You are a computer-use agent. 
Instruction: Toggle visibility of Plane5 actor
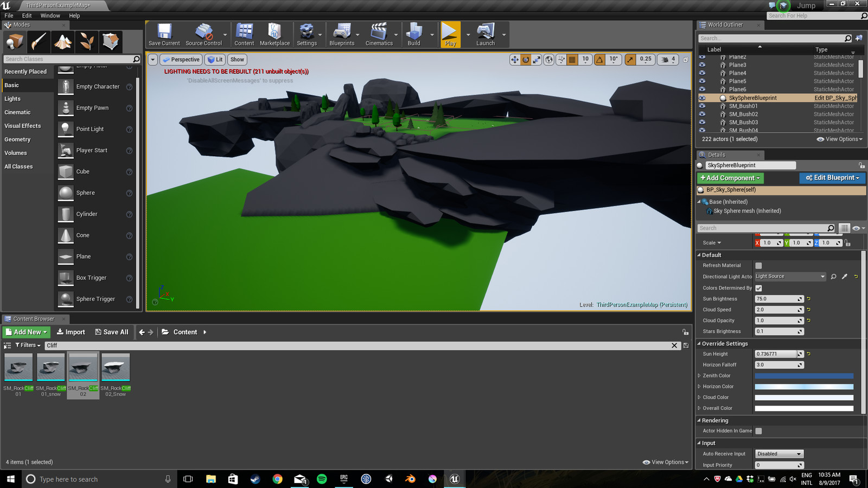click(x=702, y=81)
